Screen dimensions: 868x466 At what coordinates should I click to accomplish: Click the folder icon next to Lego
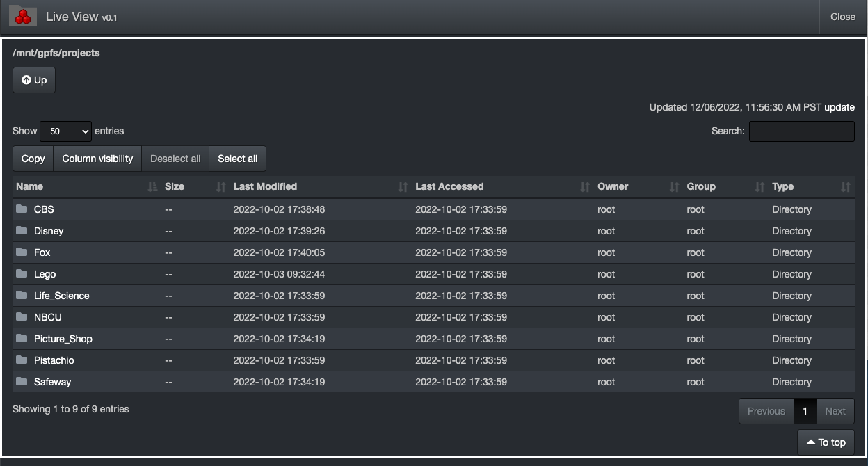coord(22,273)
